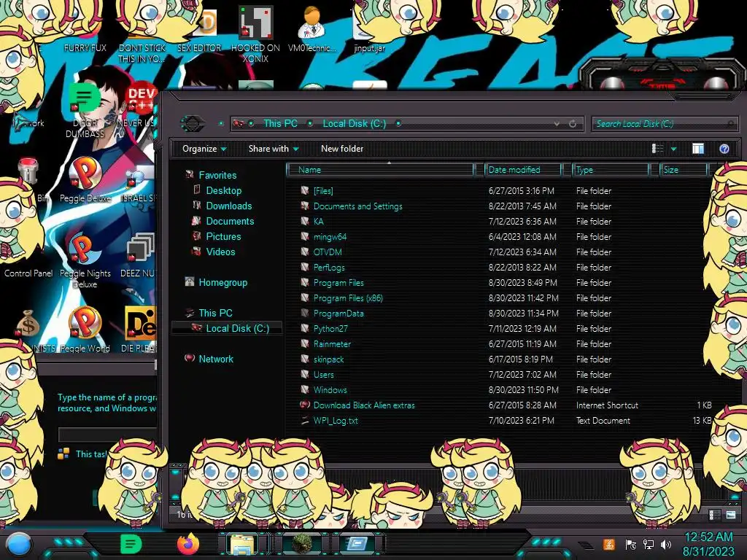
Task: Open Peggle Nights Deluxe desktop icon
Action: (x=85, y=261)
